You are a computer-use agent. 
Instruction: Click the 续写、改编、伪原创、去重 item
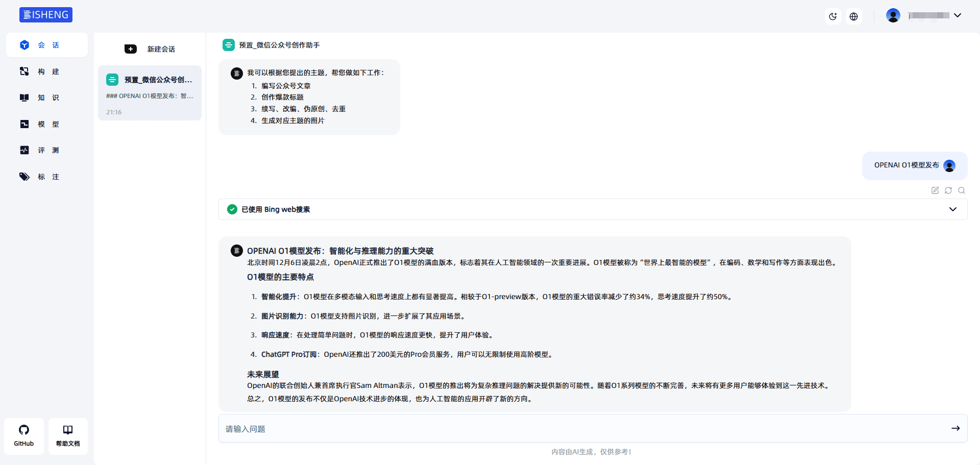(304, 109)
